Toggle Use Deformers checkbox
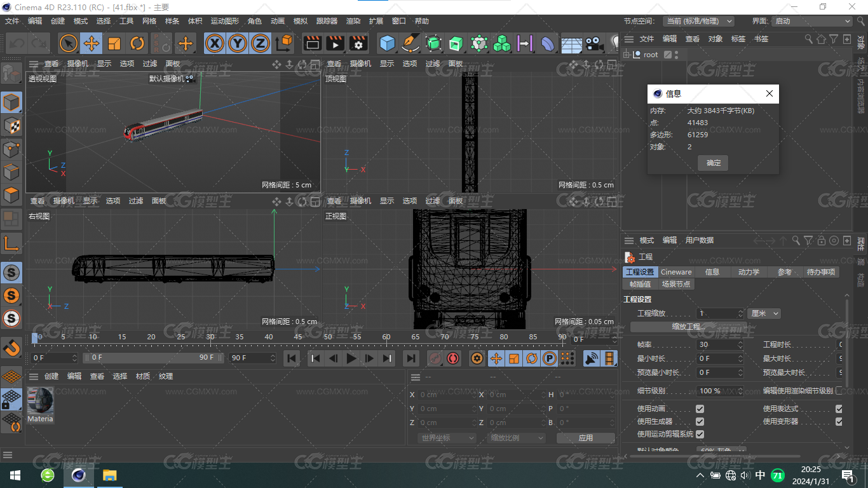The image size is (868, 488). [x=839, y=421]
